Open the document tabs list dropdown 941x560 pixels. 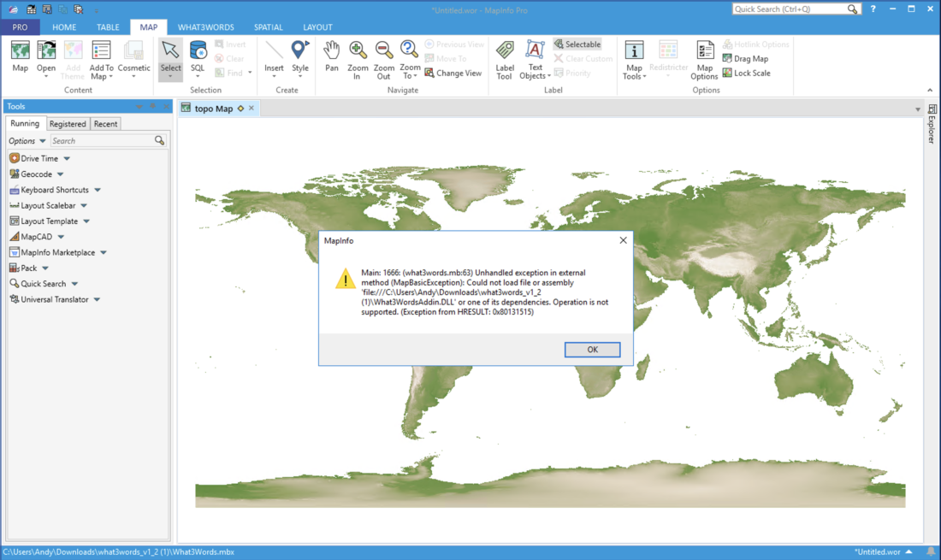[918, 109]
